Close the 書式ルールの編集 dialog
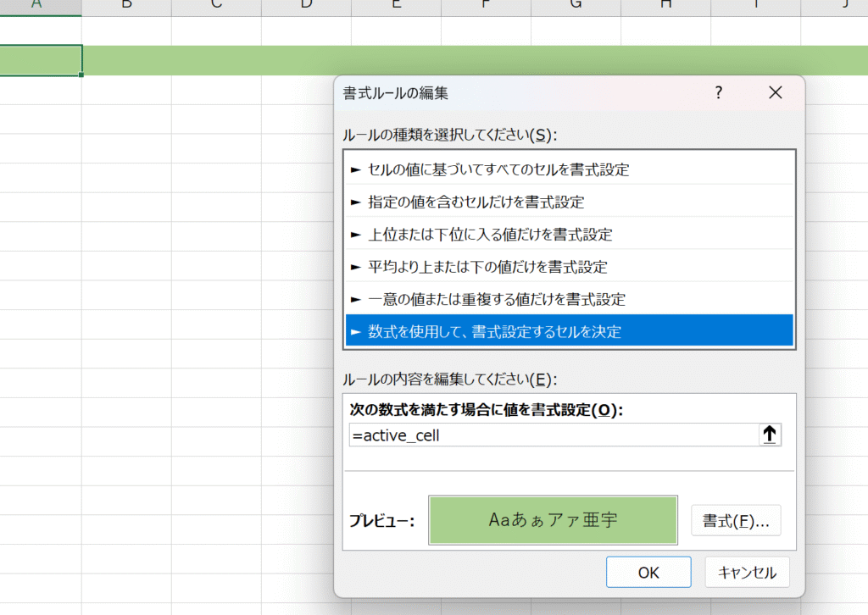This screenshot has width=868, height=615. (x=775, y=92)
